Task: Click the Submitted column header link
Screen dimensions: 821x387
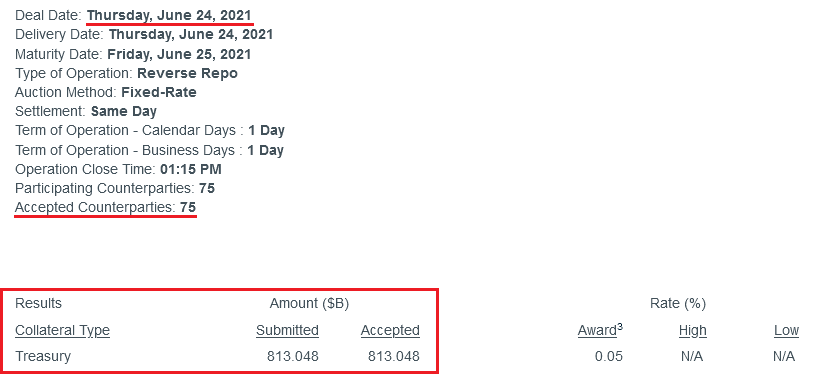Action: (x=287, y=330)
